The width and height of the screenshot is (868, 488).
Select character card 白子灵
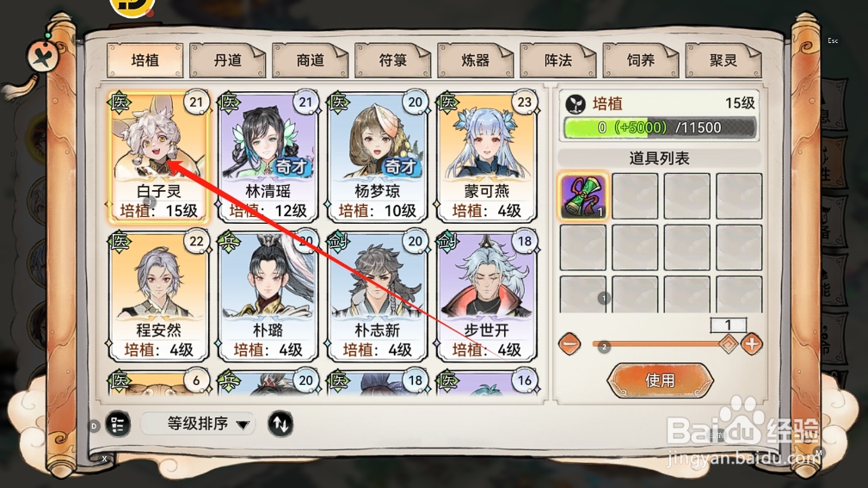[x=159, y=158]
